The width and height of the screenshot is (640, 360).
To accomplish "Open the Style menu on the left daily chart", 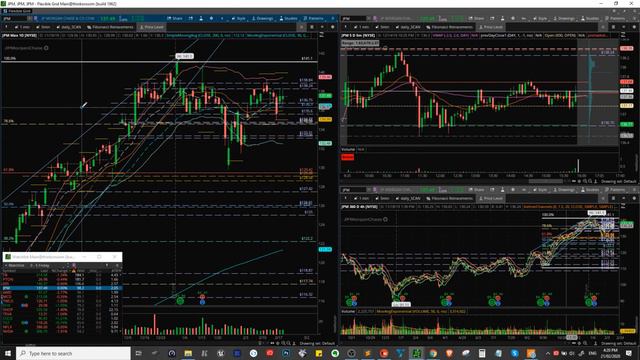I will click(239, 18).
